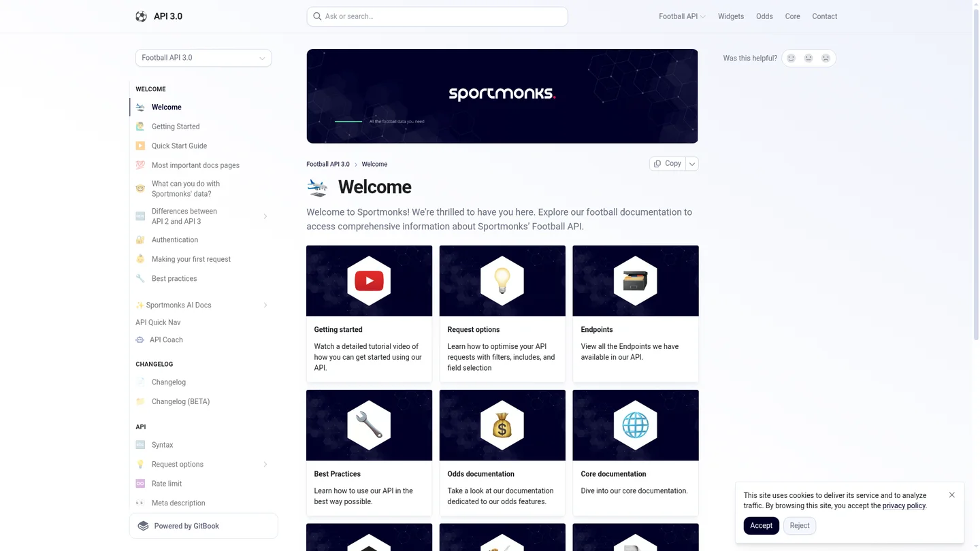This screenshot has height=551, width=980.
Task: Click the neutral face feedback icon
Action: 808,59
